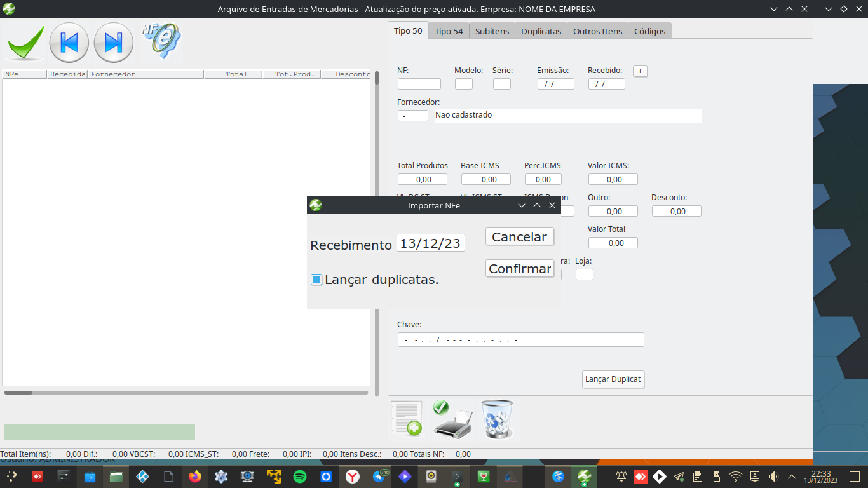Image resolution: width=868 pixels, height=488 pixels.
Task: Click the Desconto value field
Action: 677,211
